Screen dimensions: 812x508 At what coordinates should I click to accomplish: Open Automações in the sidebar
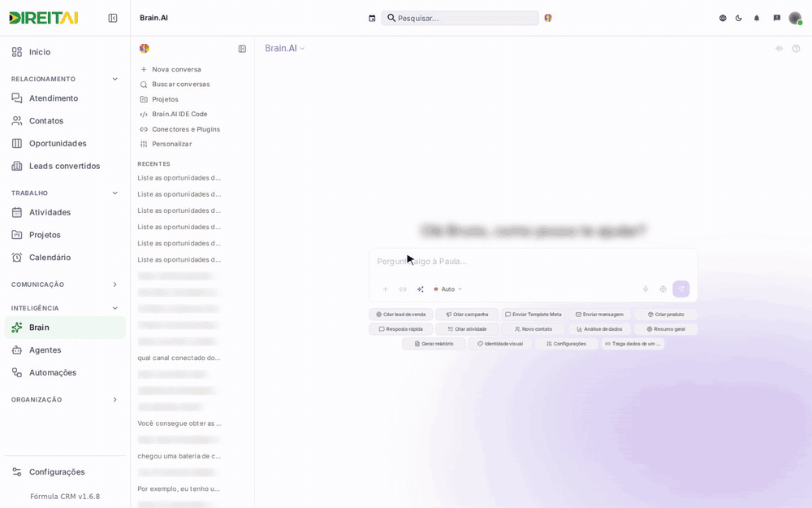click(x=65, y=373)
